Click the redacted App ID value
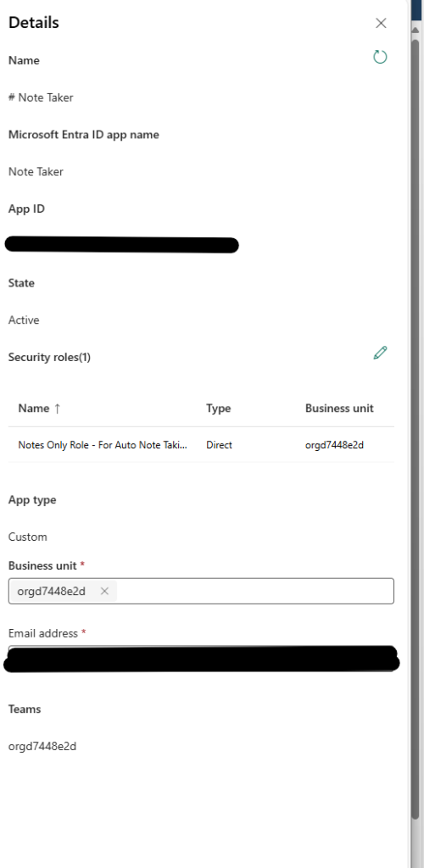 point(122,245)
